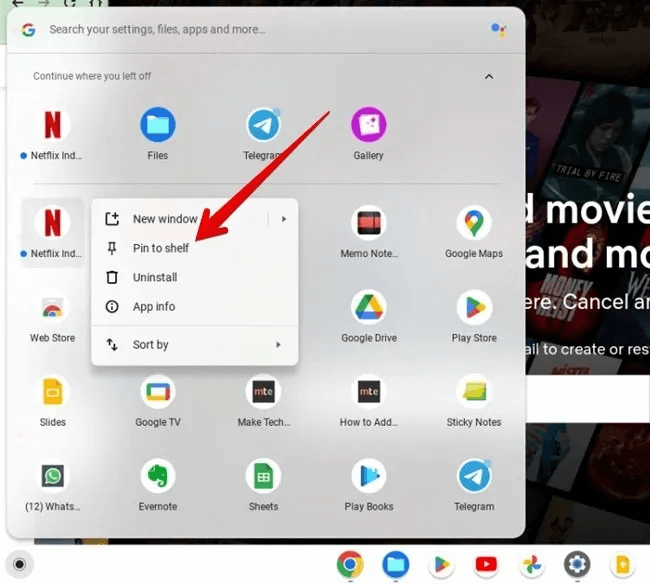
Task: Select Uninstall from context menu
Action: point(194,277)
